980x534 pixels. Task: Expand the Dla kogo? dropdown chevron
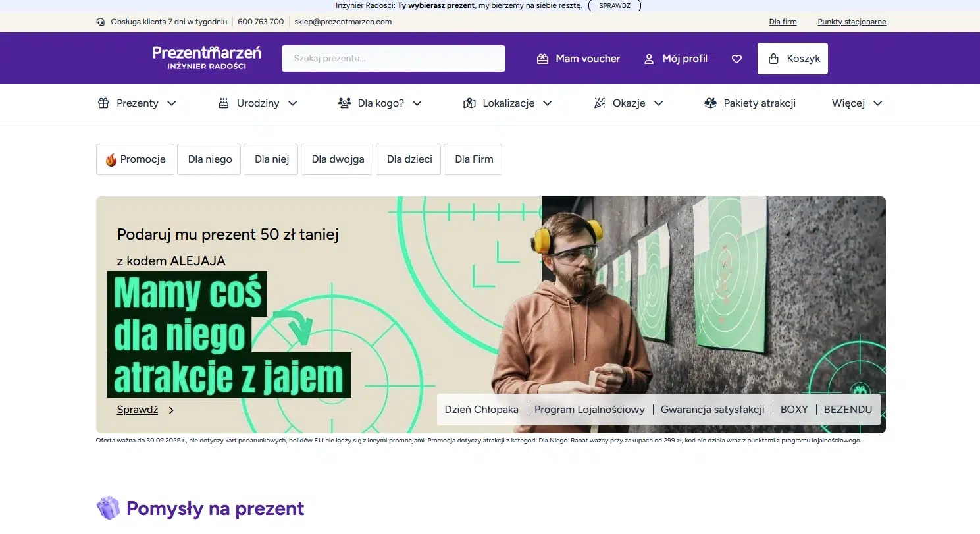click(x=417, y=103)
